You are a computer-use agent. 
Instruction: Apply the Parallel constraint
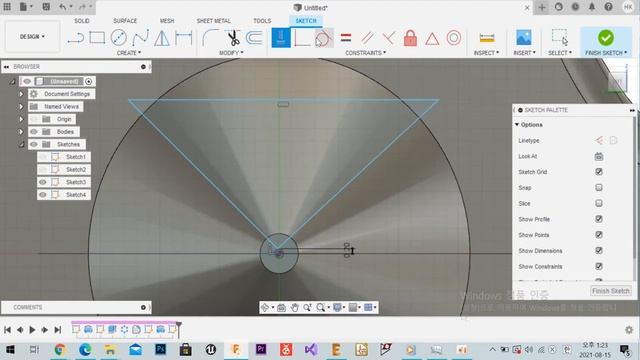(367, 38)
